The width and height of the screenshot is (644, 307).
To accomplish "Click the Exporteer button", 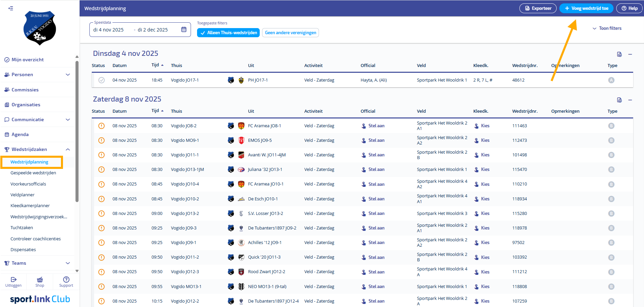I will 538,8.
